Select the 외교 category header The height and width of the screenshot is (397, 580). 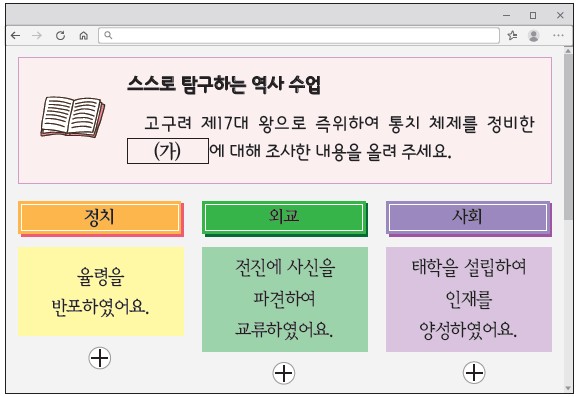tap(284, 218)
